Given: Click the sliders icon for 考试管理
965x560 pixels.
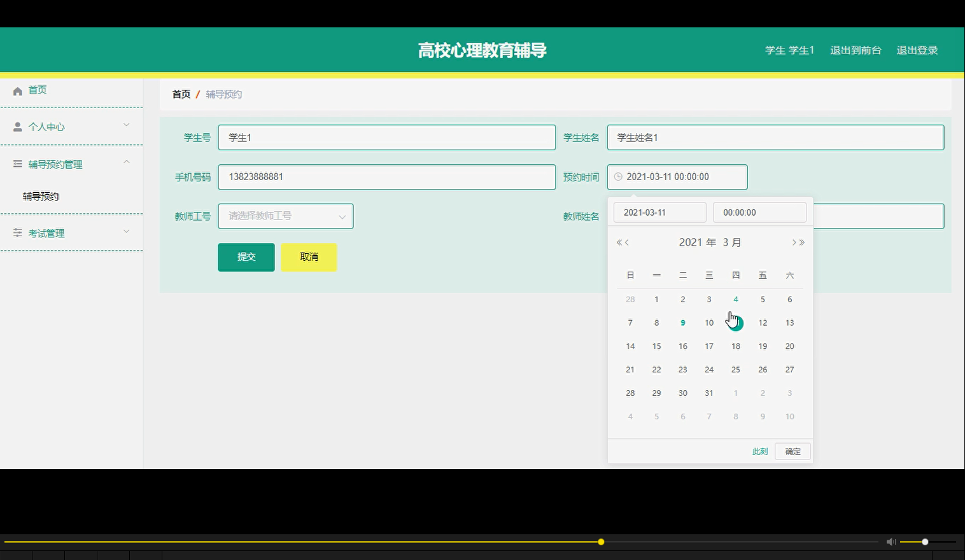Looking at the screenshot, I should 18,234.
